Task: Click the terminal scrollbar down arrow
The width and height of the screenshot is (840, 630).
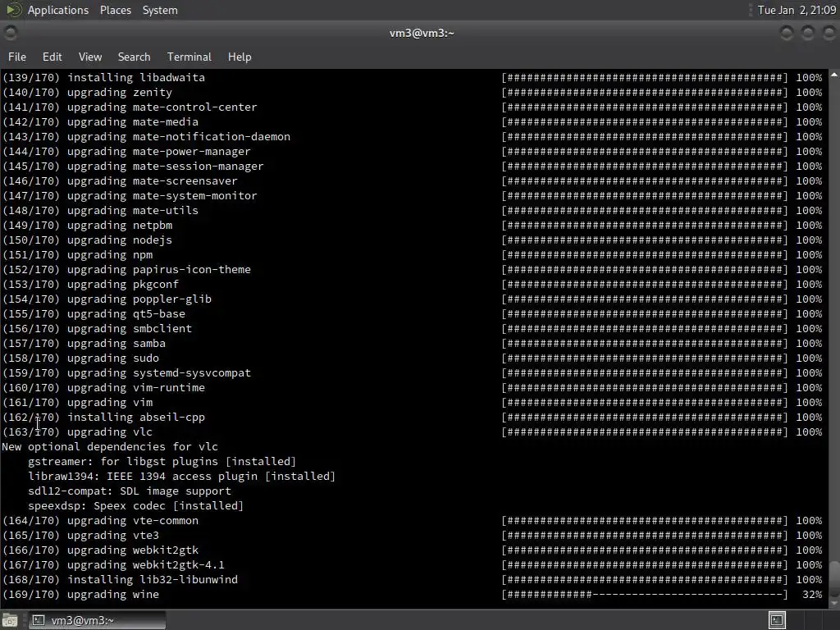Action: tap(834, 603)
